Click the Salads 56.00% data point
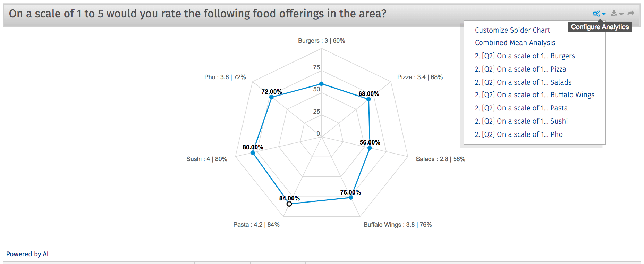Image resolution: width=644 pixels, height=264 pixels. (x=370, y=148)
